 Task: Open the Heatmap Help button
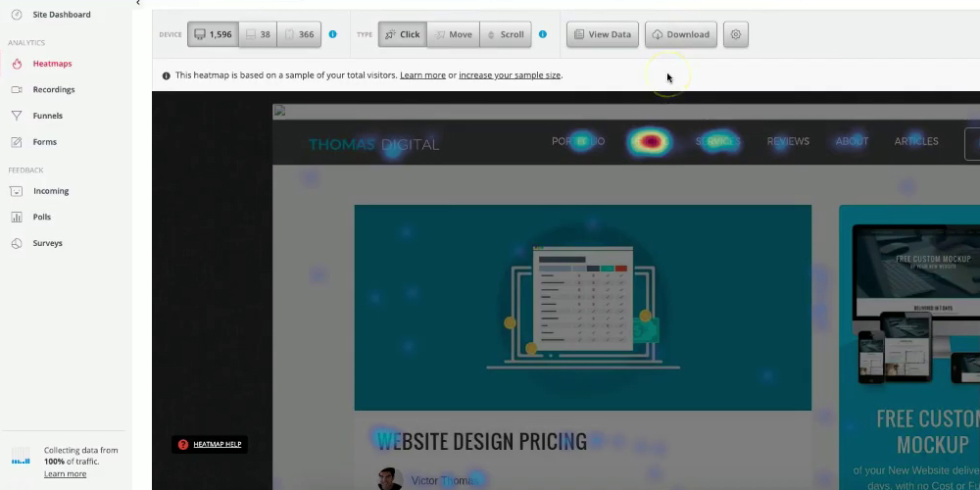pyautogui.click(x=210, y=444)
